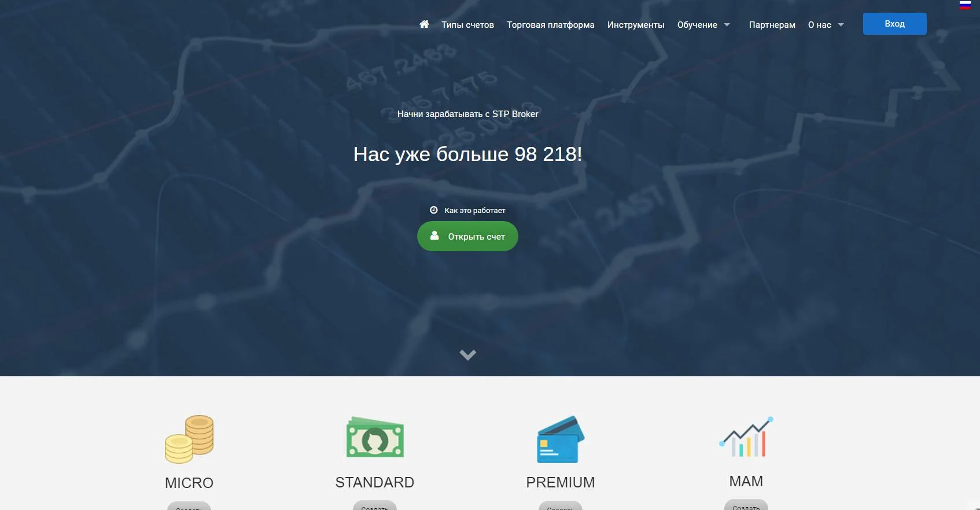The height and width of the screenshot is (510, 980).
Task: Click the blue Вход login button
Action: pyautogui.click(x=895, y=24)
